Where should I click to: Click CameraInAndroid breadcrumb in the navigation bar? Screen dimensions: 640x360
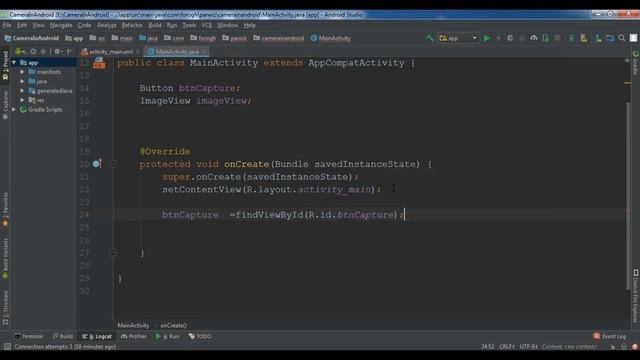coord(32,38)
